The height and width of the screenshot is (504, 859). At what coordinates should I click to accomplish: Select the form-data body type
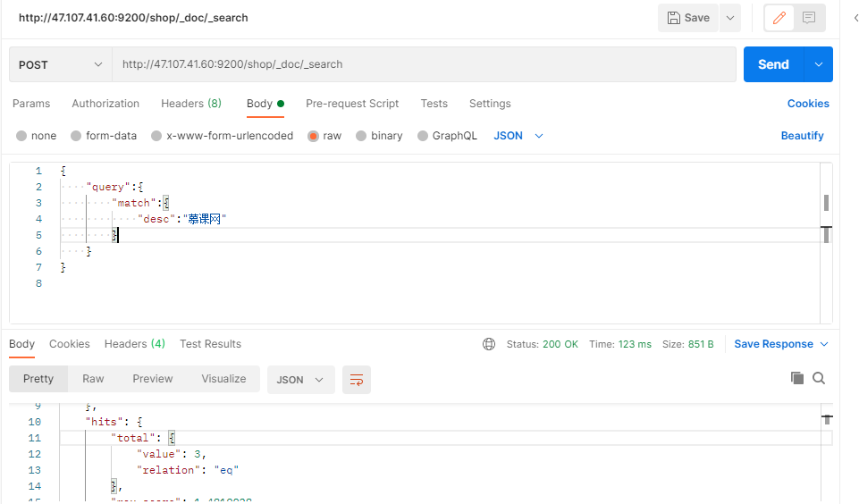pyautogui.click(x=104, y=136)
